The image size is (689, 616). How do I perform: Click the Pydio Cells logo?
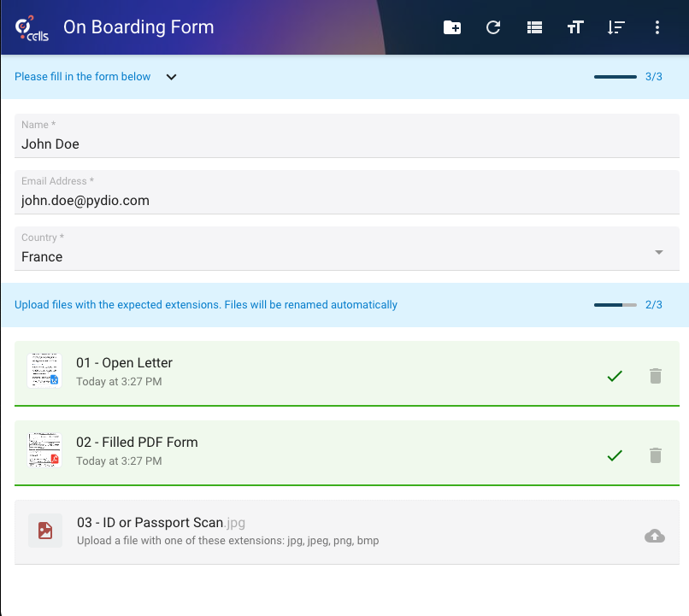tap(31, 28)
